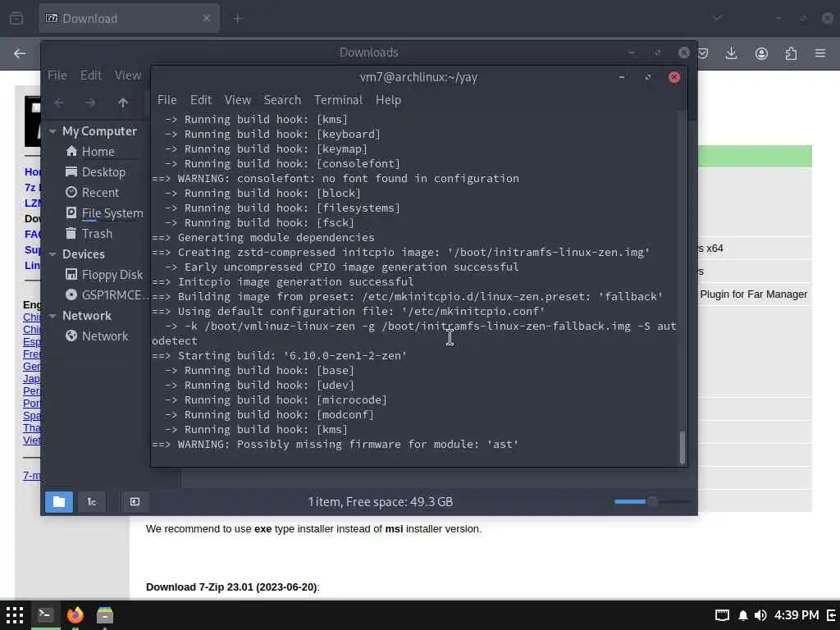The height and width of the screenshot is (630, 840).
Task: Open the Firefox application menu
Action: pyautogui.click(x=820, y=53)
